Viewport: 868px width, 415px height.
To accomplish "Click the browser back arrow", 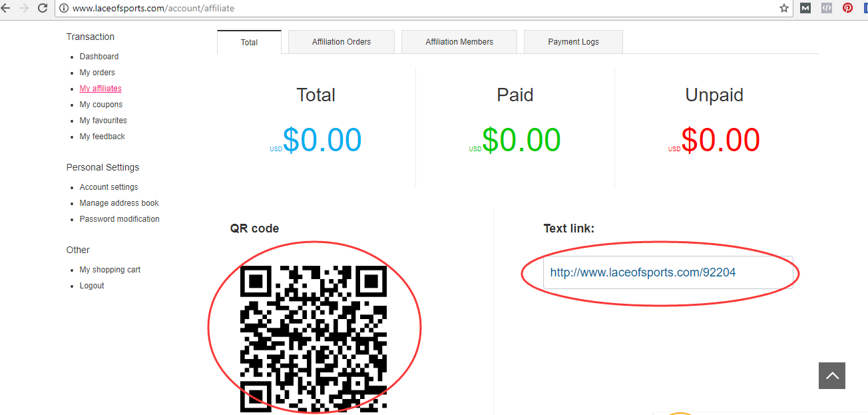I will (6, 8).
